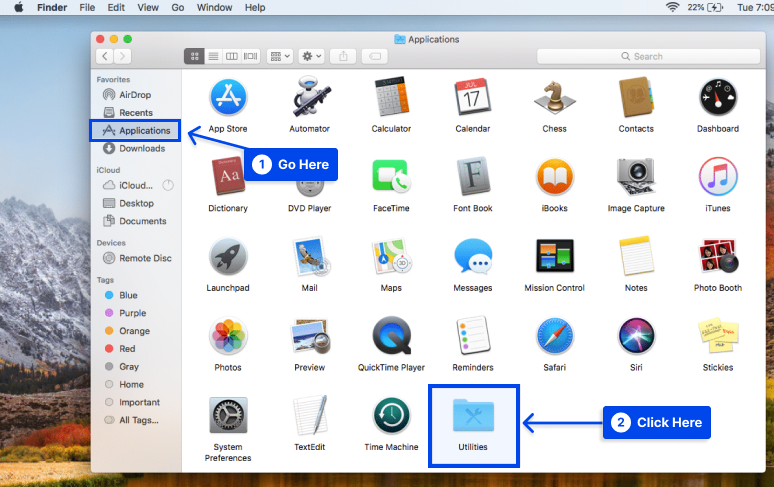
Task: Select the Utilities folder icon
Action: point(473,415)
